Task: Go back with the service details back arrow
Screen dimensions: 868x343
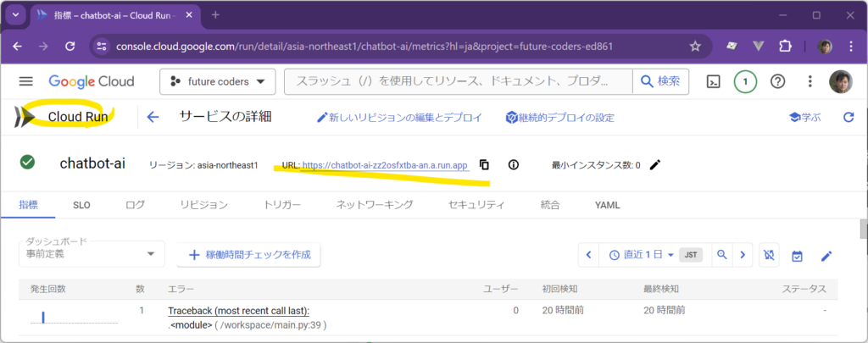Action: pos(153,117)
